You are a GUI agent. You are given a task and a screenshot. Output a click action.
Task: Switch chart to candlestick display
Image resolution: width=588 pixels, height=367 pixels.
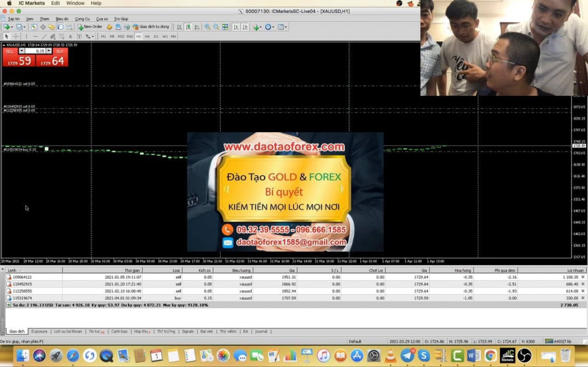coord(189,27)
